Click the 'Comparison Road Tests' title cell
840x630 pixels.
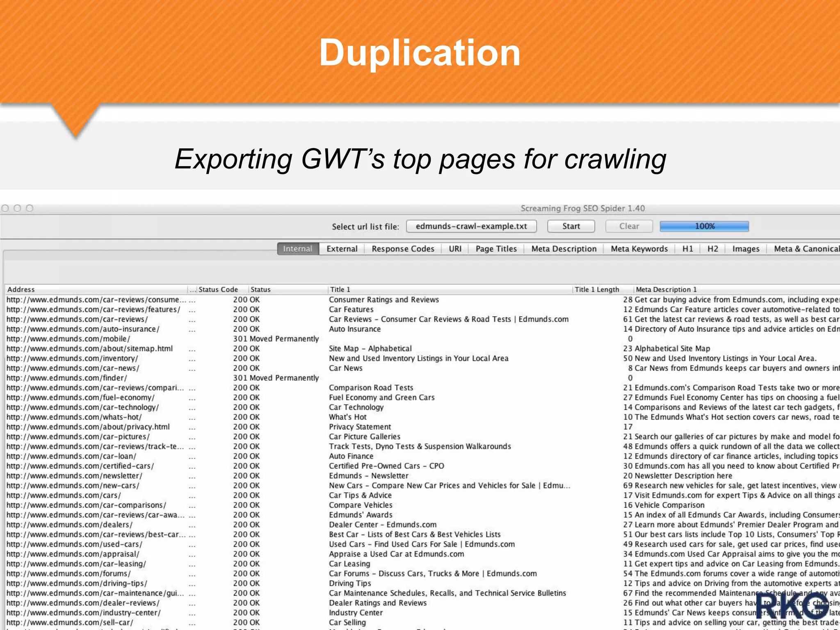pos(371,388)
